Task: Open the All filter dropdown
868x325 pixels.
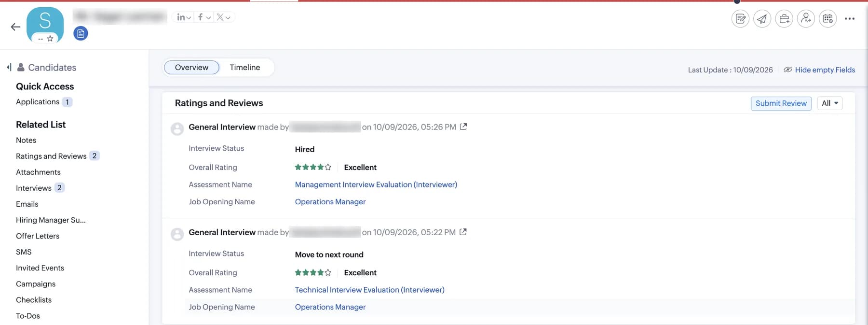Action: (x=829, y=103)
